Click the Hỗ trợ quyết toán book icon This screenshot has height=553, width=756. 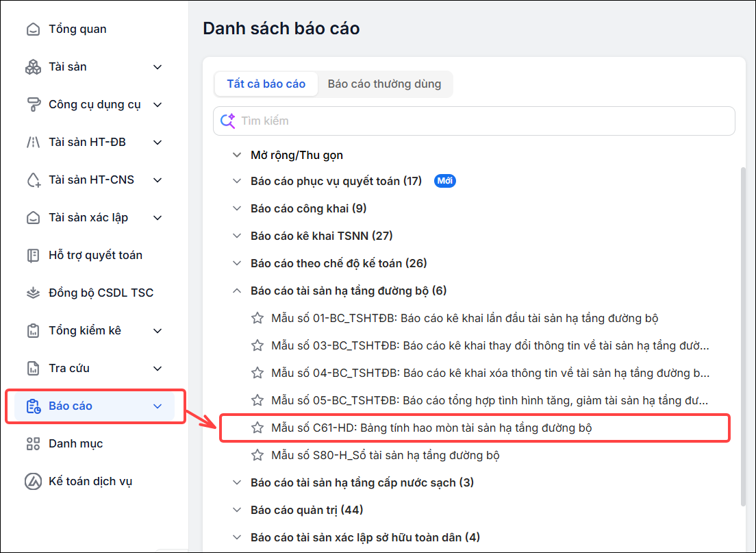pyautogui.click(x=33, y=255)
